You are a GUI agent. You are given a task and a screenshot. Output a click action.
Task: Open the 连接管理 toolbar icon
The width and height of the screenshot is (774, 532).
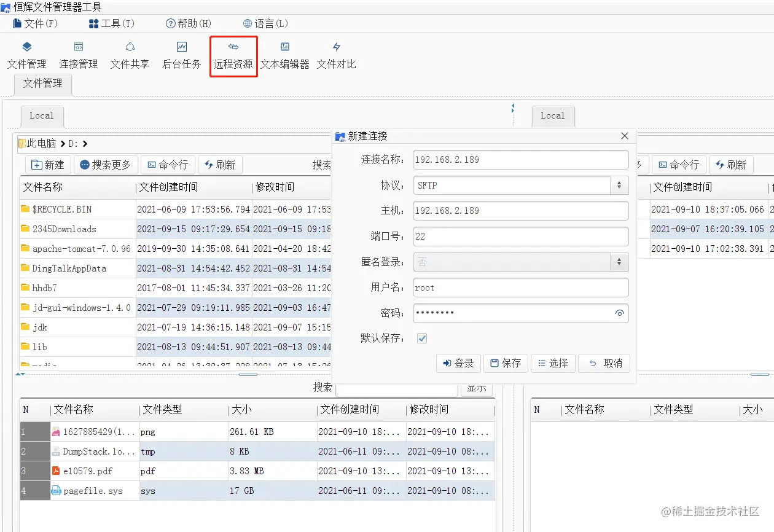pos(79,55)
